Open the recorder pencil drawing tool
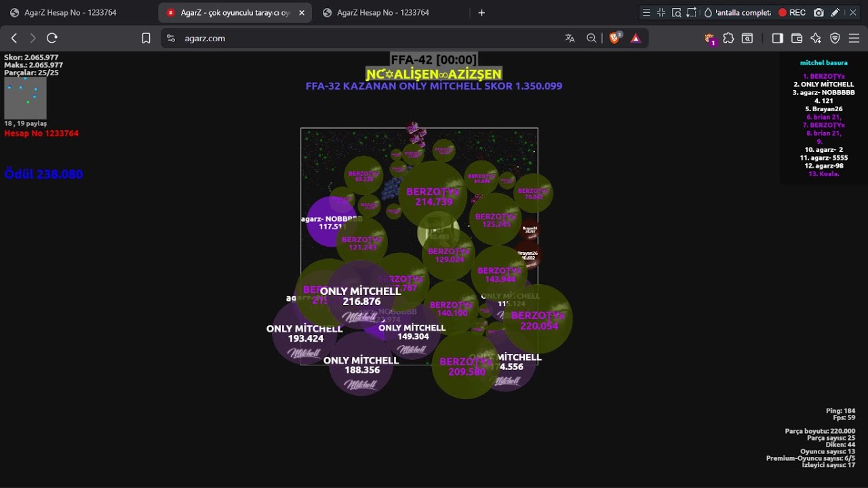The width and height of the screenshot is (868, 488). [835, 12]
